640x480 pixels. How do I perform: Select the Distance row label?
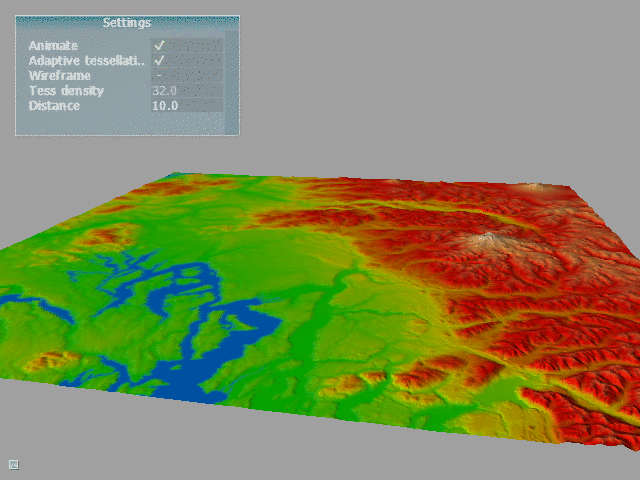[x=54, y=106]
